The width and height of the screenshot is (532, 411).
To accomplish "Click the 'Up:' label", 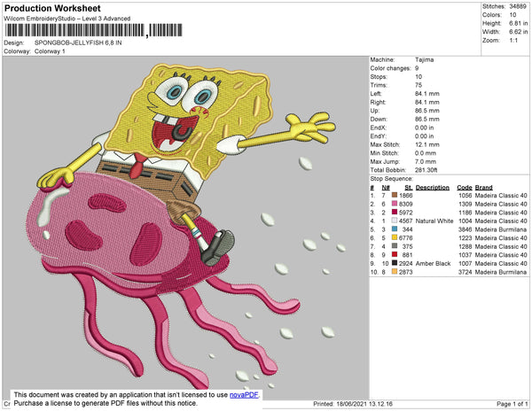I will (x=374, y=111).
